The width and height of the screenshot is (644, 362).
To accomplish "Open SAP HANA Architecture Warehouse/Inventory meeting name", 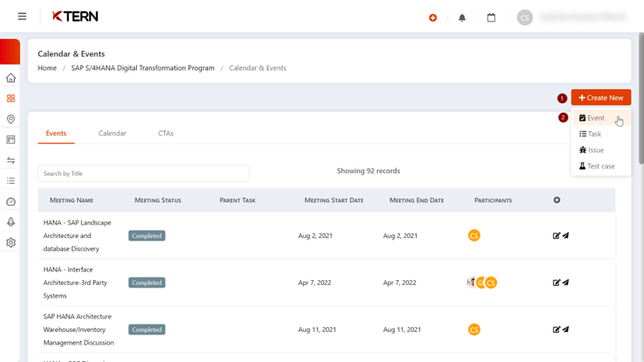I will click(x=78, y=329).
